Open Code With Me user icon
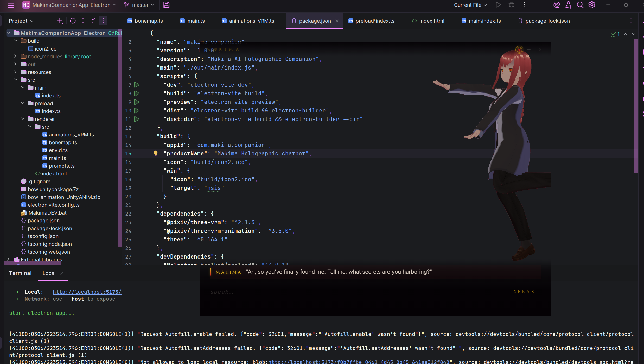 569,5
